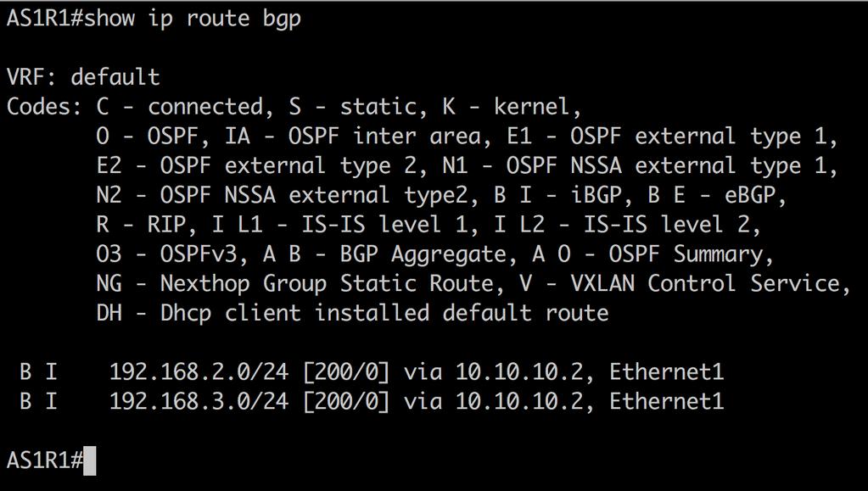Click the 'VRF: default' line
This screenshot has width=868, height=491.
pos(83,76)
